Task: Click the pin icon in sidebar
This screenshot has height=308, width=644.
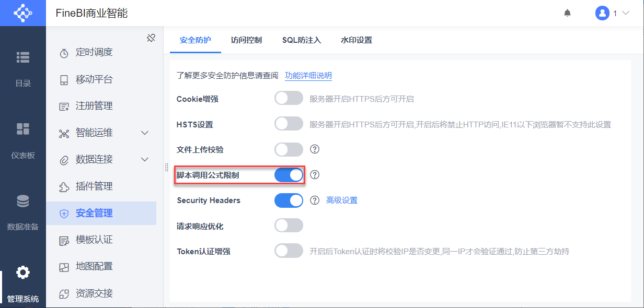Action: coord(151,38)
